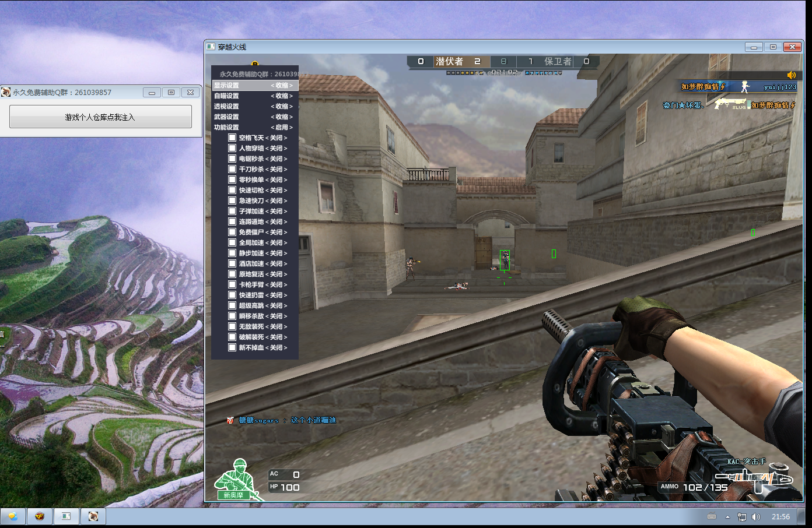
Task: Check the 空格飞天 checkbox
Action: click(x=232, y=138)
